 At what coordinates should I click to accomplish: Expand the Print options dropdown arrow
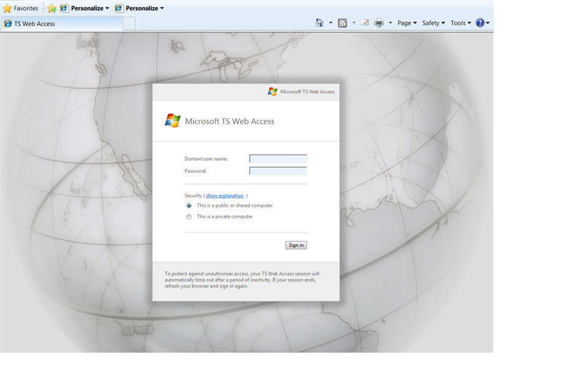pos(390,23)
